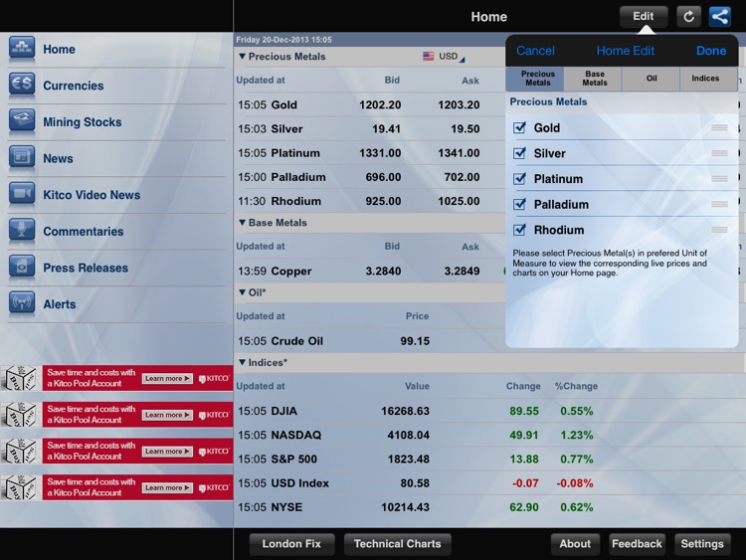Open the Gold price row
The width and height of the screenshot is (746, 560).
pos(369,104)
